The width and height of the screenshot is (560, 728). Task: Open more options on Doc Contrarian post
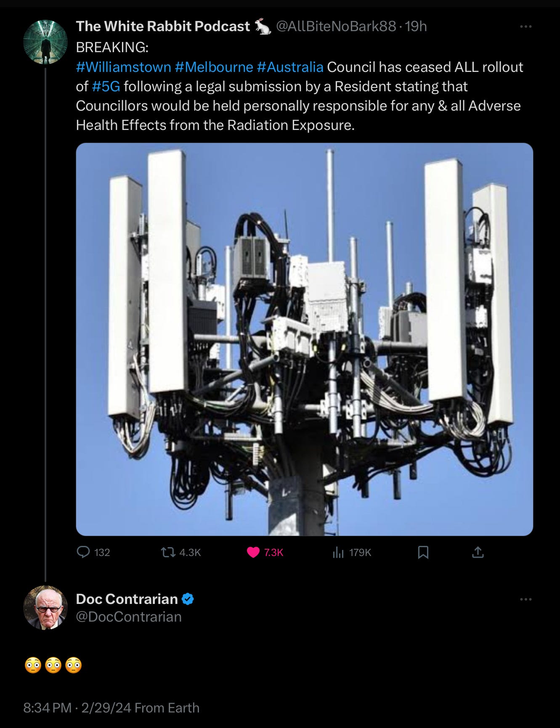pyautogui.click(x=526, y=599)
